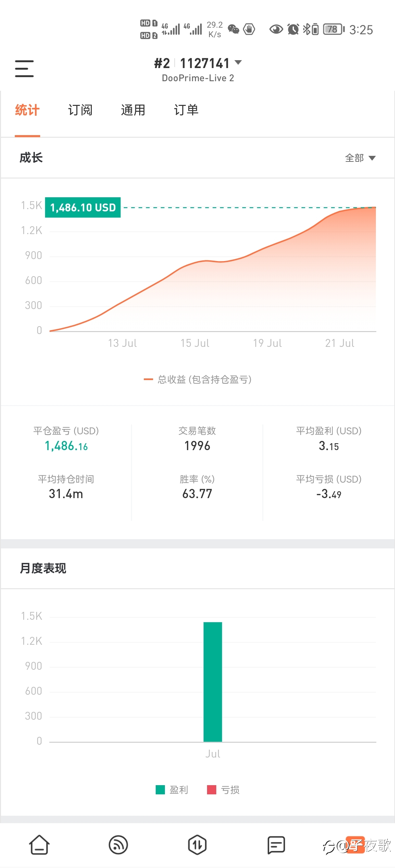
Task: Tap the 15 Jul axis label
Action: tap(195, 343)
